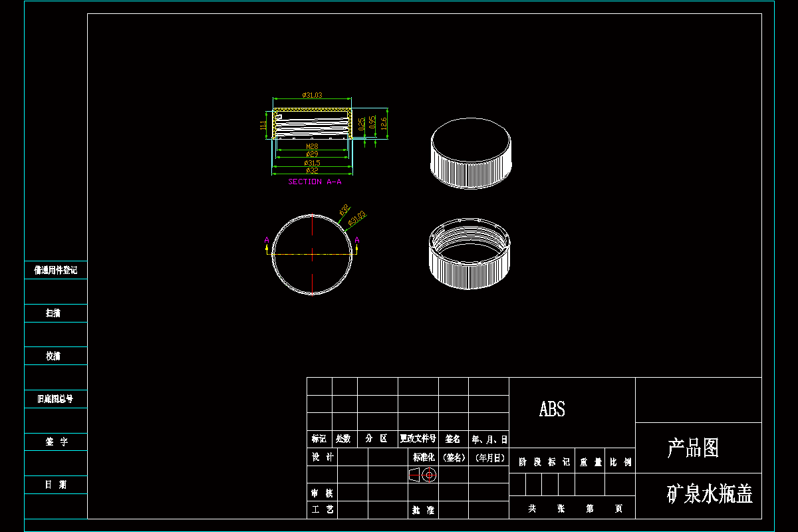Click the '旧底图总号' side label
Viewport: 798px width, 532px height.
click(x=55, y=399)
